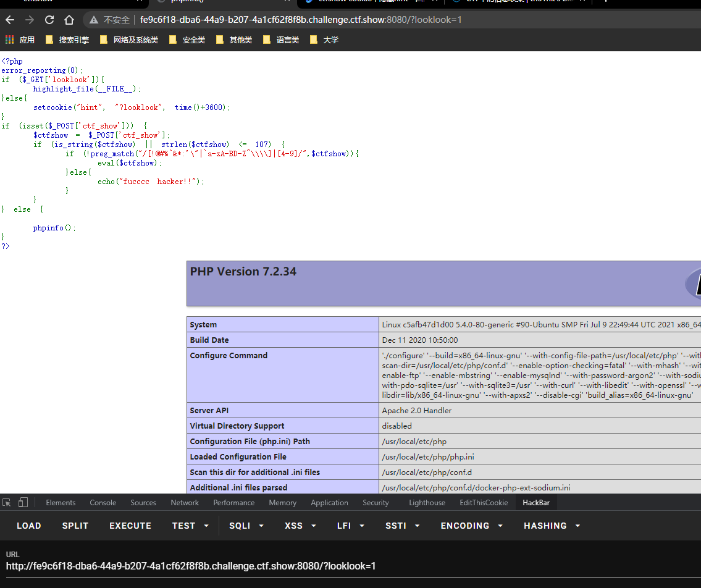Open the 搜索引擎 bookmark folder
Viewport: 701px width, 588px height.
[67, 40]
